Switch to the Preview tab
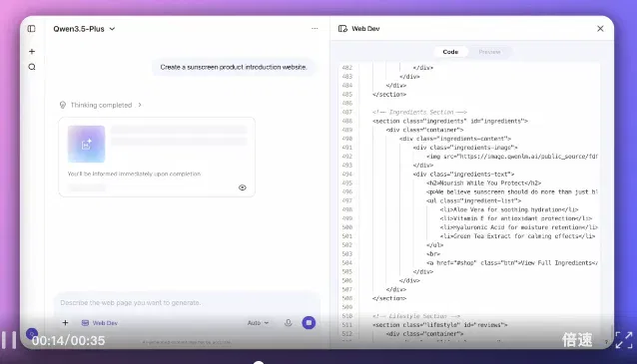This screenshot has height=364, width=637. 489,52
